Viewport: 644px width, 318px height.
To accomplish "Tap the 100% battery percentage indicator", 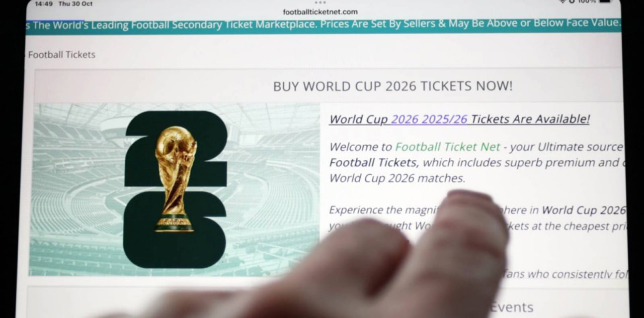I will tap(586, 2).
